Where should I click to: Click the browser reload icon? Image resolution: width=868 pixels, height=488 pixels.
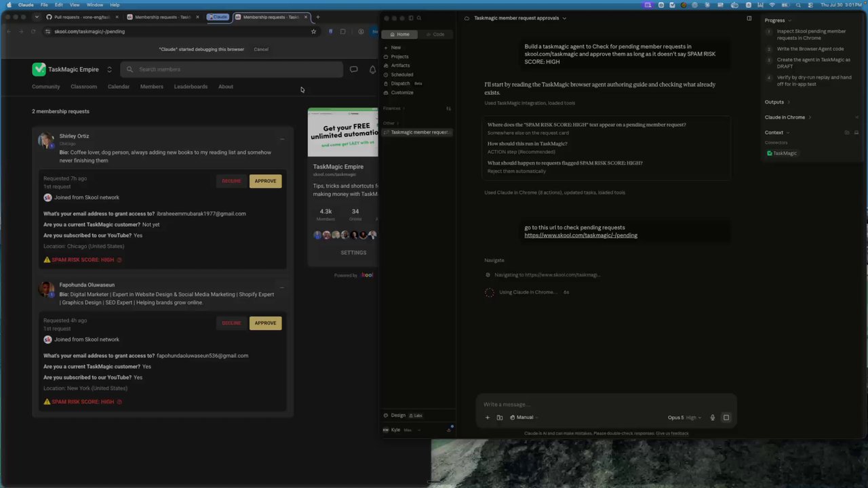pos(33,31)
